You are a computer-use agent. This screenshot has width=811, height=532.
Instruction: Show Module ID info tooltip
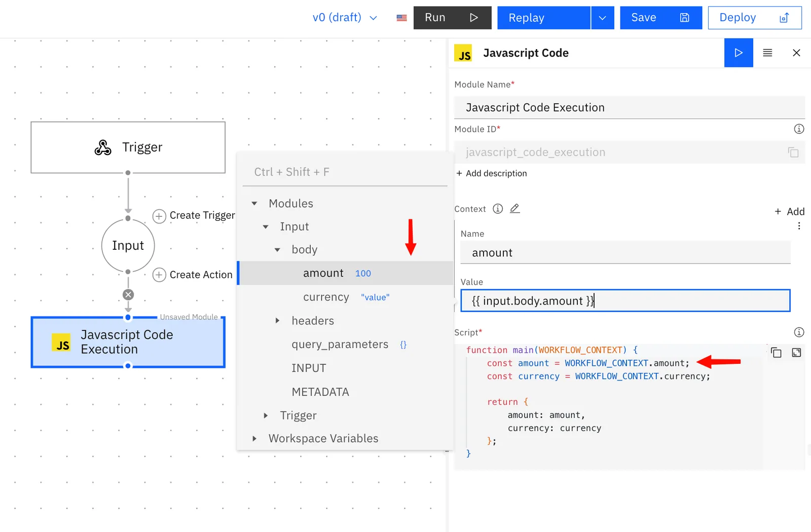tap(799, 129)
